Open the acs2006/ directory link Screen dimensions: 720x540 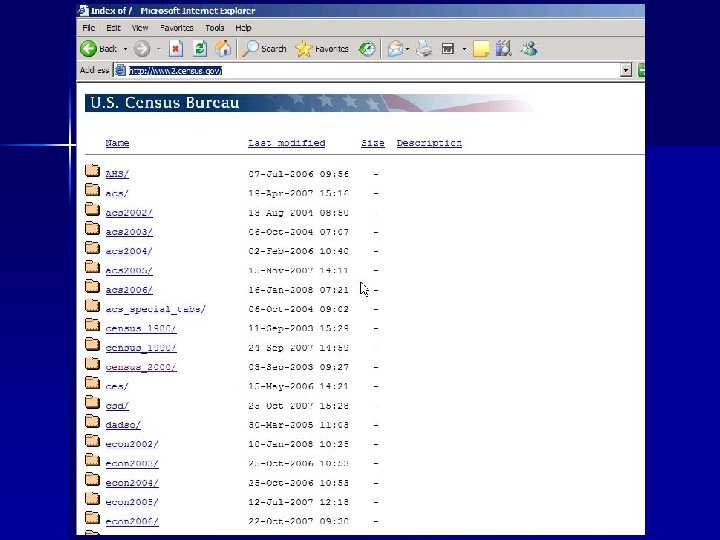[129, 290]
